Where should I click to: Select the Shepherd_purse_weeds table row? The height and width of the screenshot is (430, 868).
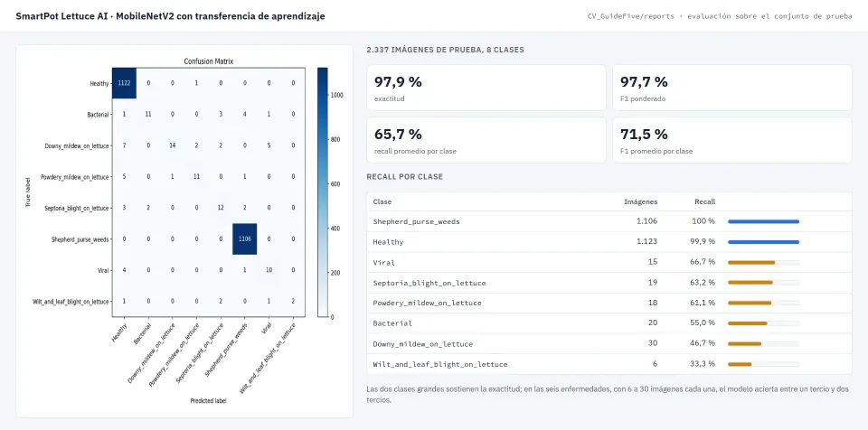609,221
